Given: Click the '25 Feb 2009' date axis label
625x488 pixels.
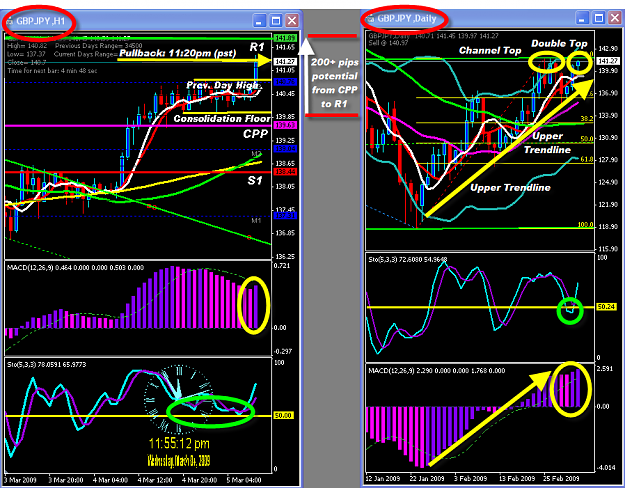Looking at the screenshot, I should coord(561,478).
